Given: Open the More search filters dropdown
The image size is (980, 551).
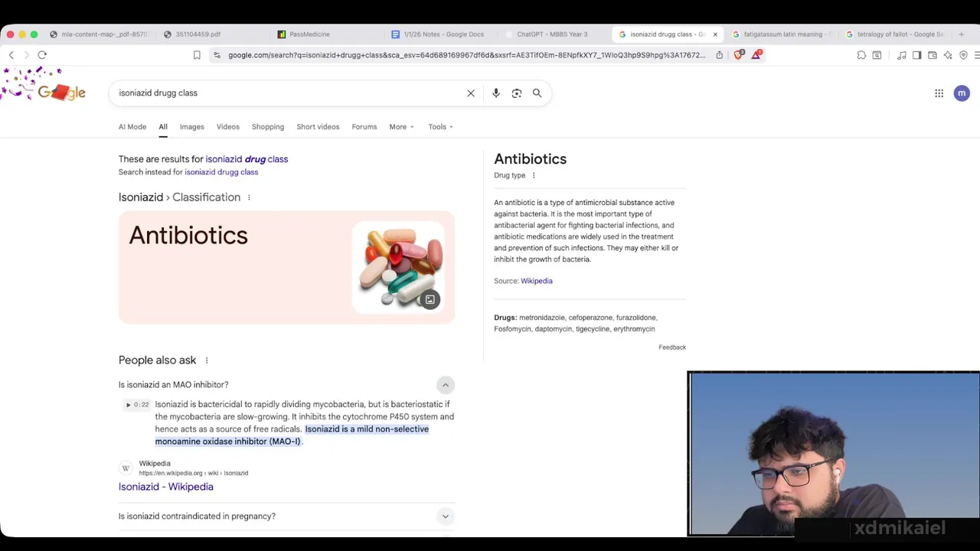Looking at the screenshot, I should [x=401, y=127].
